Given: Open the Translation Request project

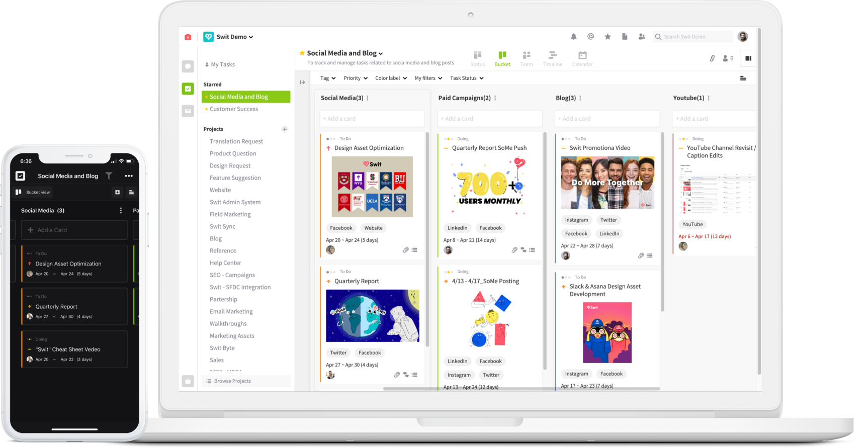Looking at the screenshot, I should [x=236, y=142].
